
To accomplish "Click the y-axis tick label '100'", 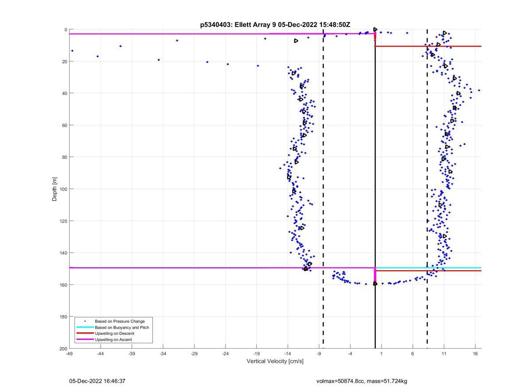I will (x=63, y=189).
